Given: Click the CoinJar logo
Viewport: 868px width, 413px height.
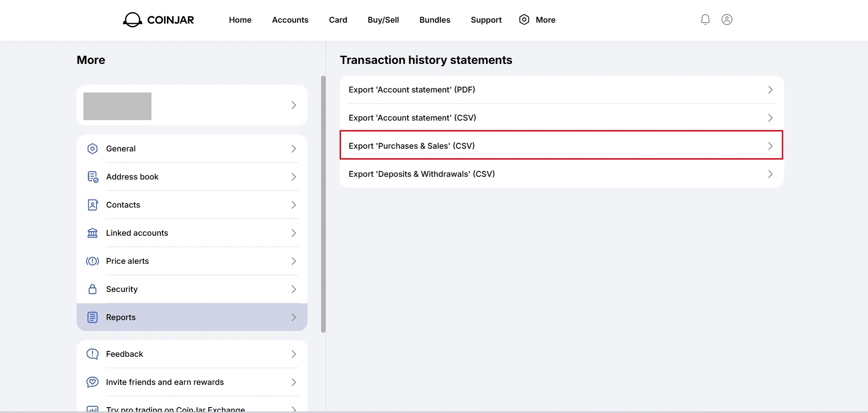Looking at the screenshot, I should [158, 20].
